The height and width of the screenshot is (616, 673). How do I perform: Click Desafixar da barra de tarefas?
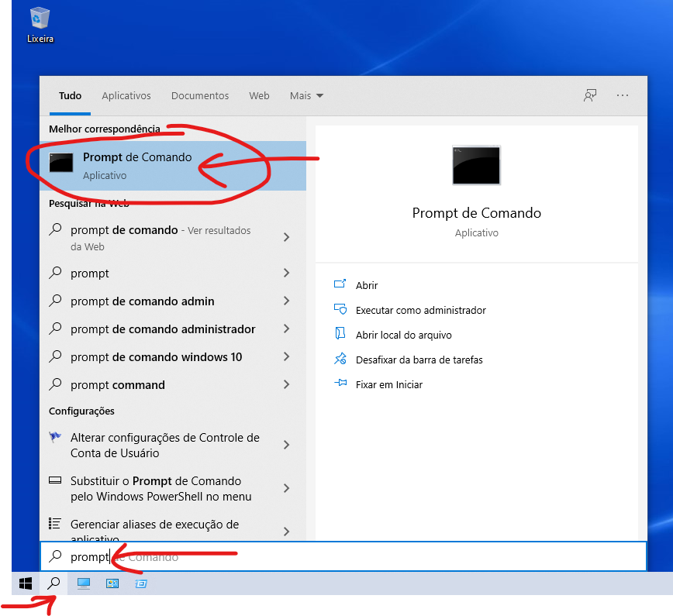tap(419, 360)
